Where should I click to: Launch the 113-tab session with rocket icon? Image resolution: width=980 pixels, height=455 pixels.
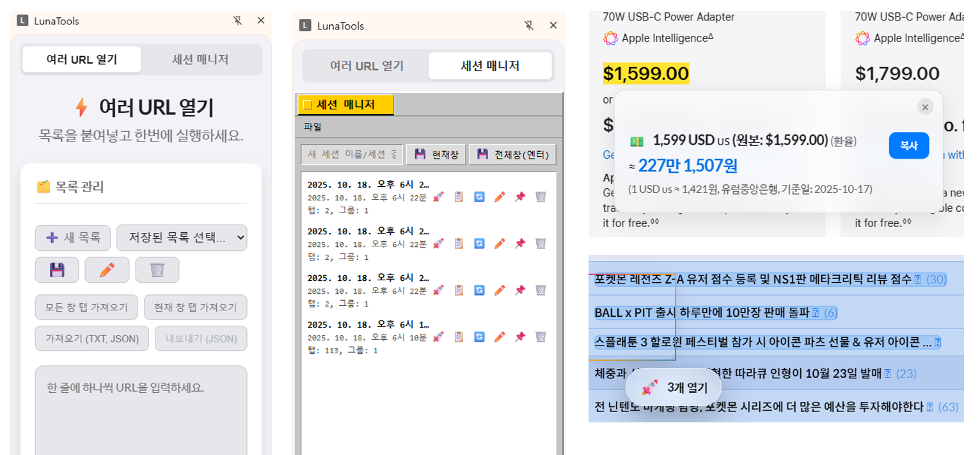(438, 337)
